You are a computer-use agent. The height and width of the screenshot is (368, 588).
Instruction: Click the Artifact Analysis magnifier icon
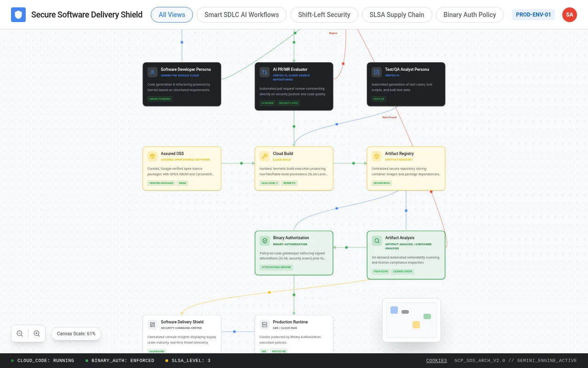point(377,241)
